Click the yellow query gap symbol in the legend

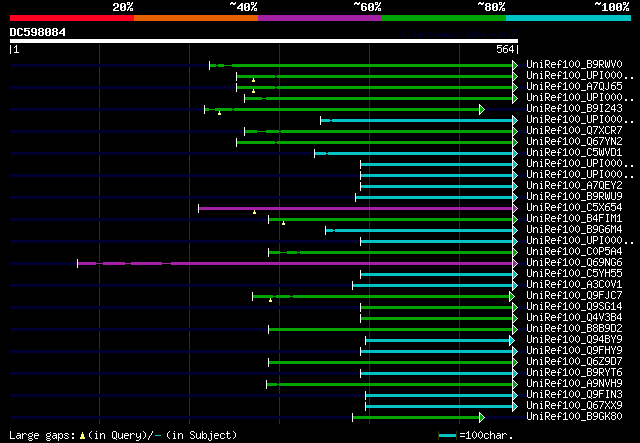click(x=82, y=436)
